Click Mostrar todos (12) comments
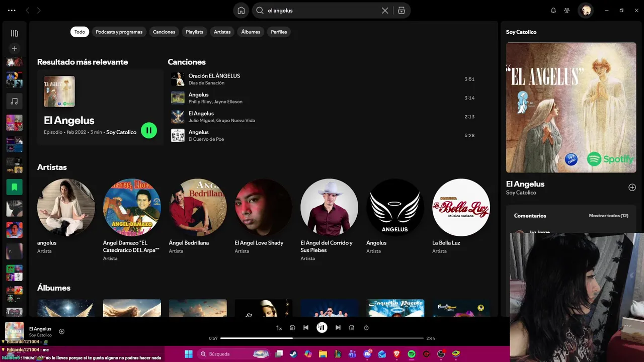This screenshot has height=362, width=644. (x=608, y=216)
